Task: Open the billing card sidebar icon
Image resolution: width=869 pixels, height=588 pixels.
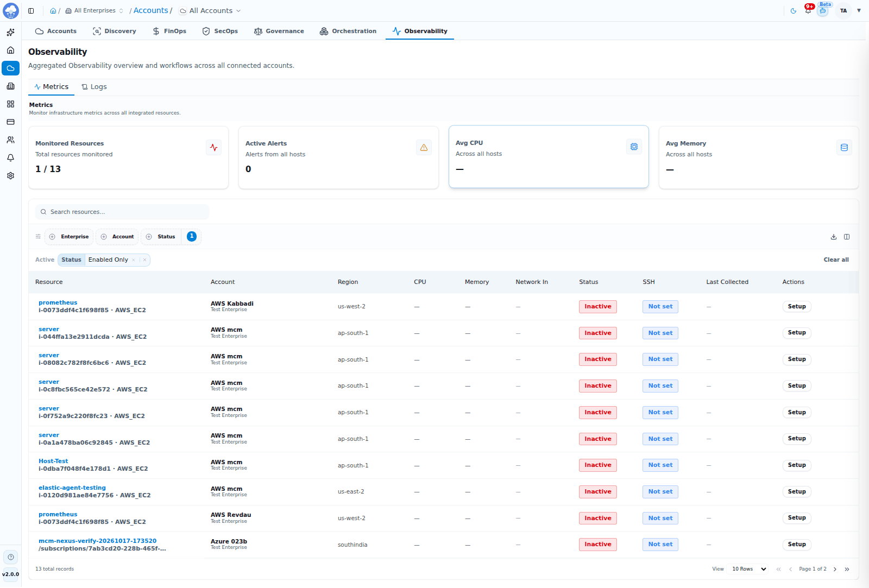Action: 10,122
